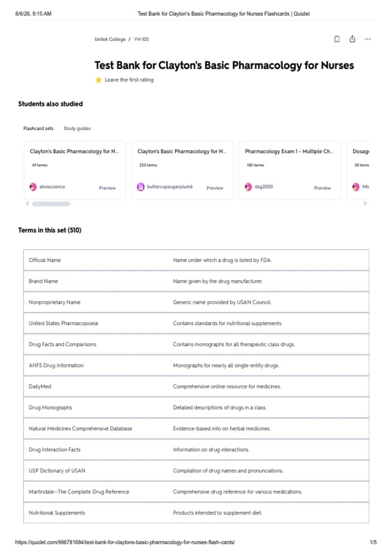Image resolution: width=392 pixels, height=556 pixels.
Task: Click the yellow star rating icon
Action: [98, 80]
